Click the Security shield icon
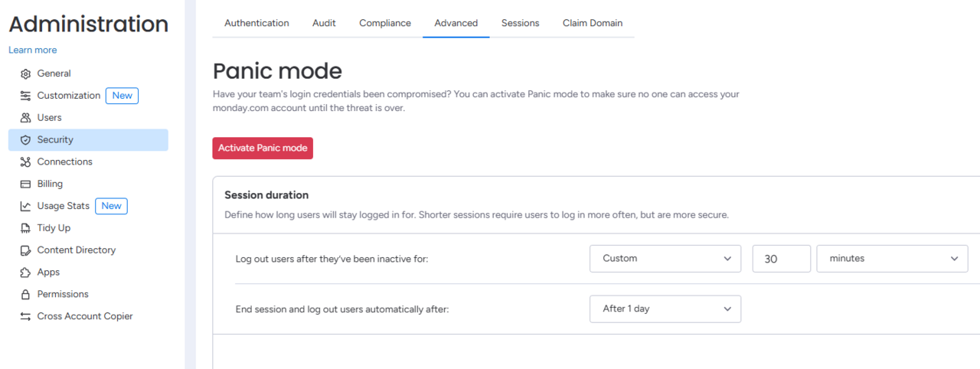 pos(25,140)
